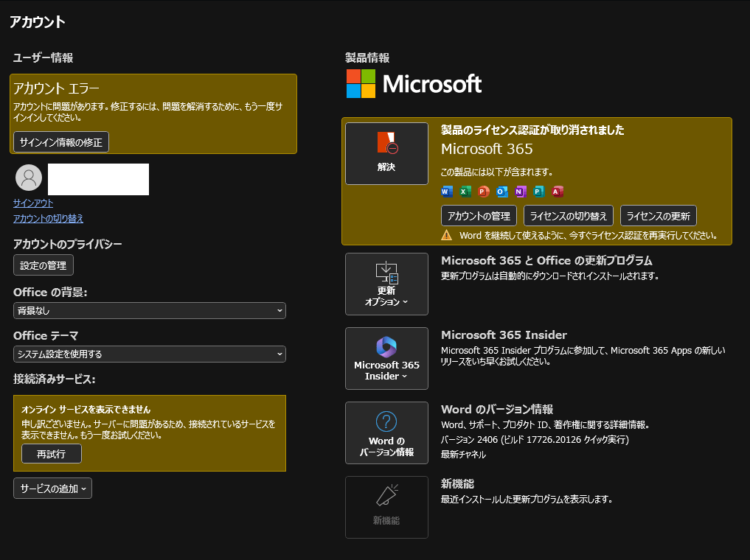Image resolution: width=750 pixels, height=560 pixels.
Task: Open Office の背景 dropdown
Action: point(150,311)
